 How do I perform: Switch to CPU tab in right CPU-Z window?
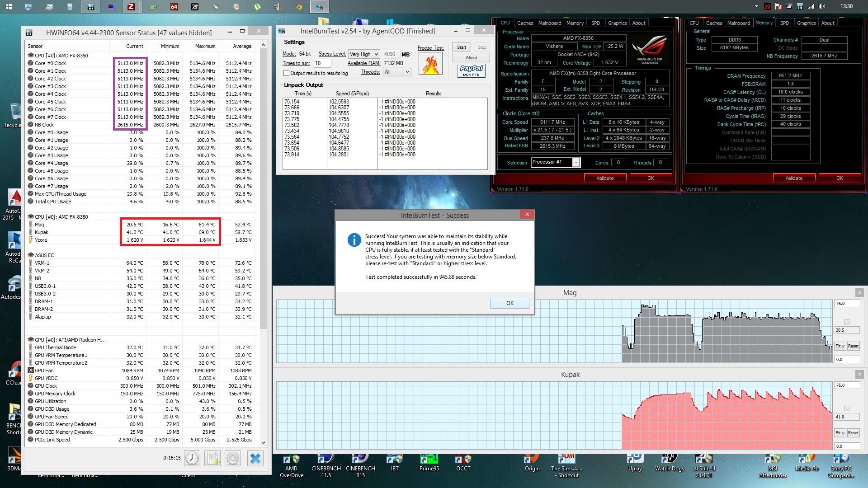coord(694,23)
